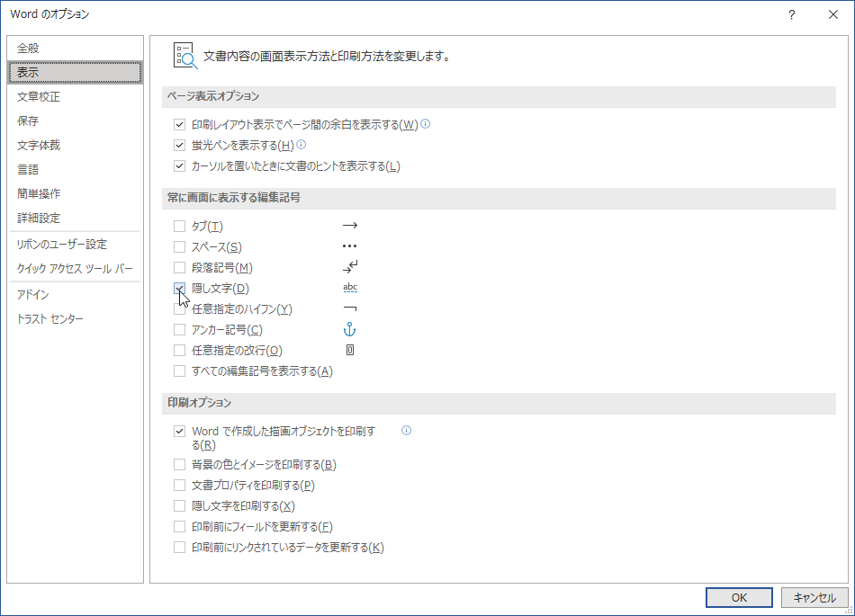
Task: Enable 任意指定のハイフン(Y) checkbox
Action: tap(179, 308)
